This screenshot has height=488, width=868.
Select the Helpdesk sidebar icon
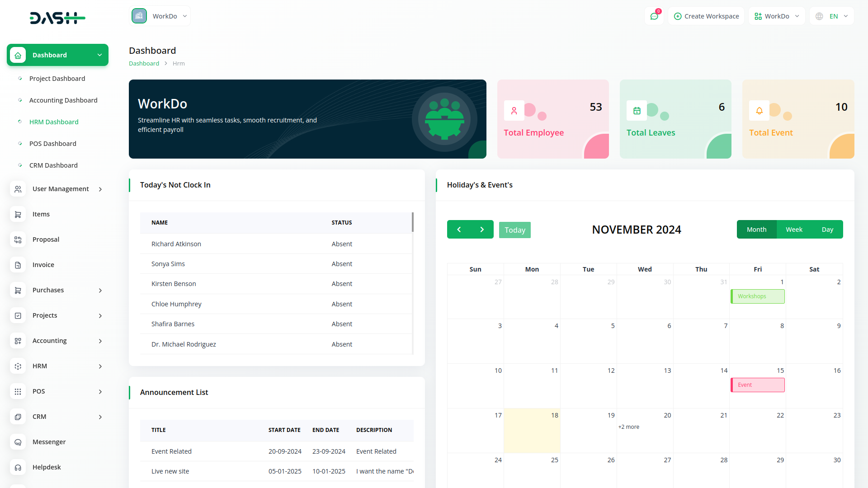pos(18,467)
